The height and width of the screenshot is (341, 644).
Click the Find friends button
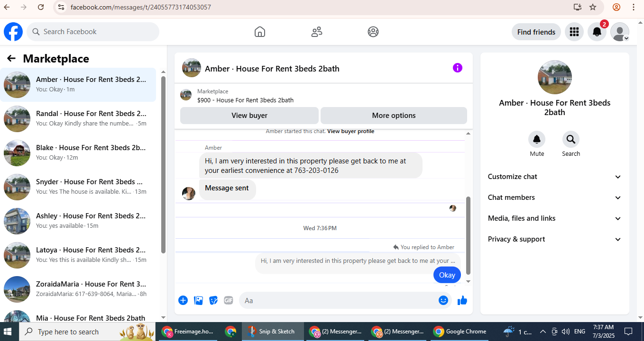pos(536,32)
